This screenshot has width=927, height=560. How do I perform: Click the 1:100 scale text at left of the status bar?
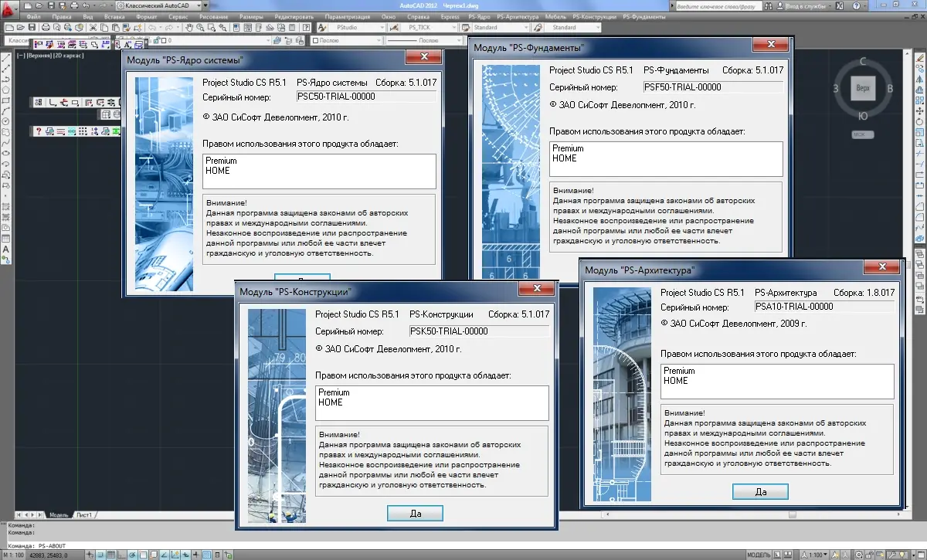tap(13, 555)
